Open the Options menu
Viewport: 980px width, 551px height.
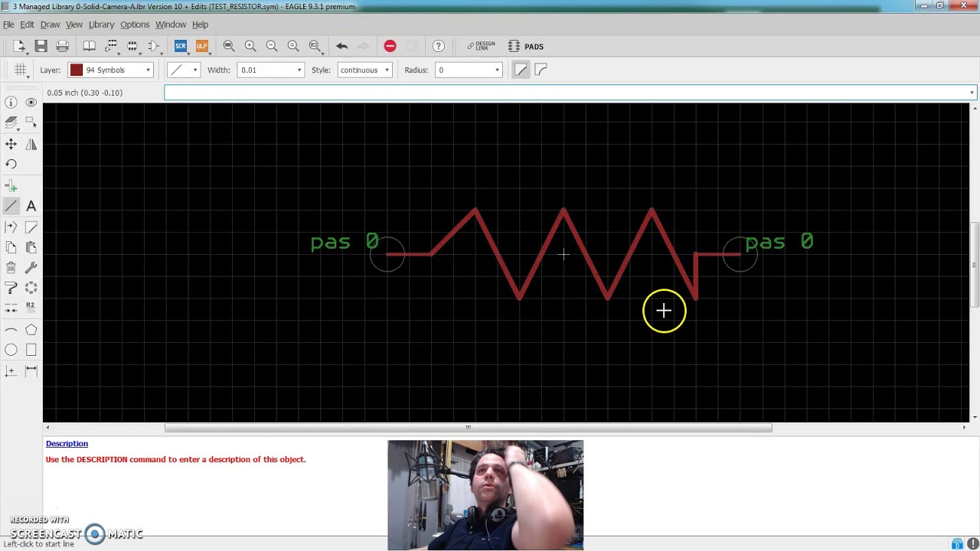tap(135, 24)
